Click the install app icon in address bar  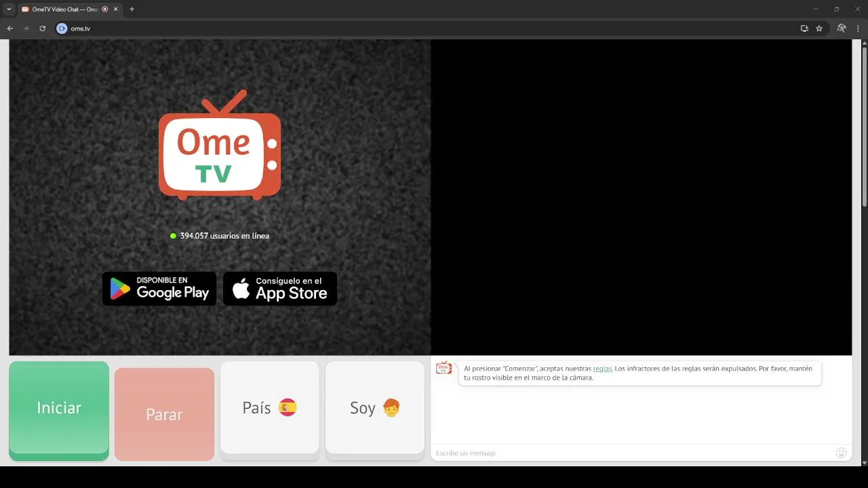click(x=804, y=28)
